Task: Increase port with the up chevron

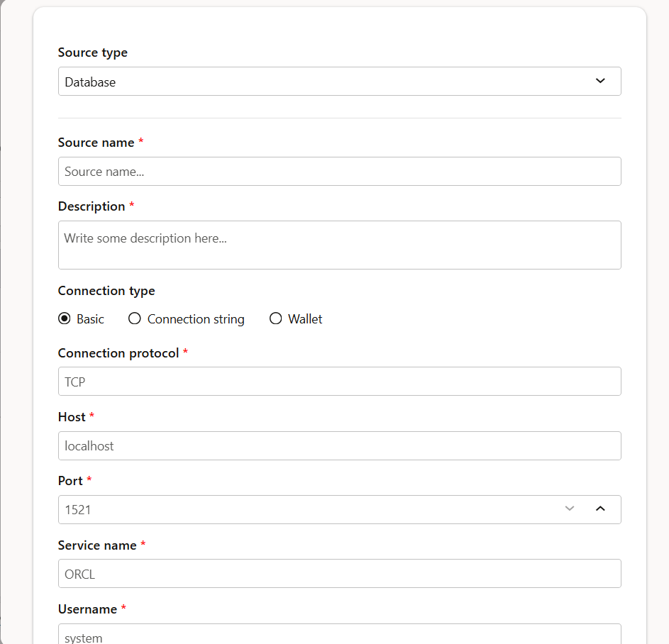Action: point(600,509)
